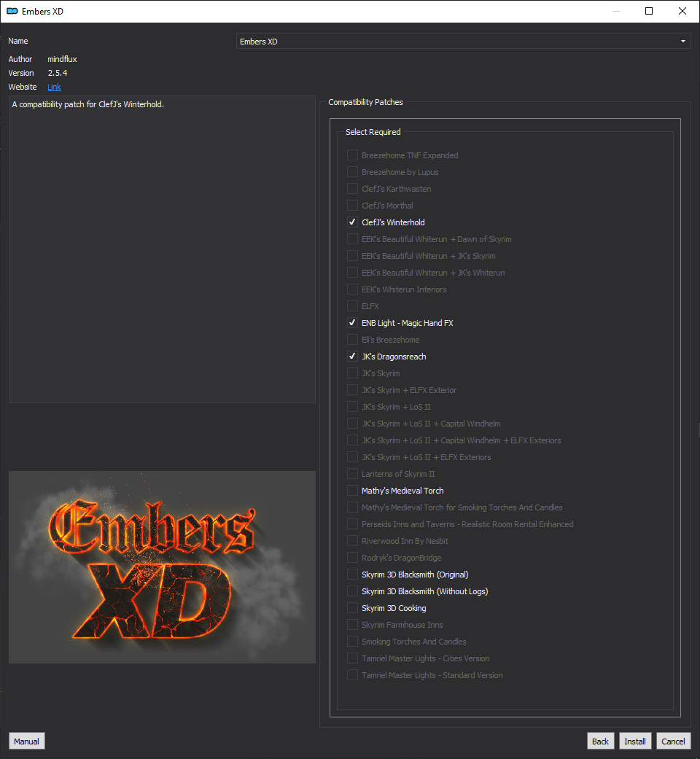Click the Manual button
The image size is (700, 759).
click(x=27, y=741)
